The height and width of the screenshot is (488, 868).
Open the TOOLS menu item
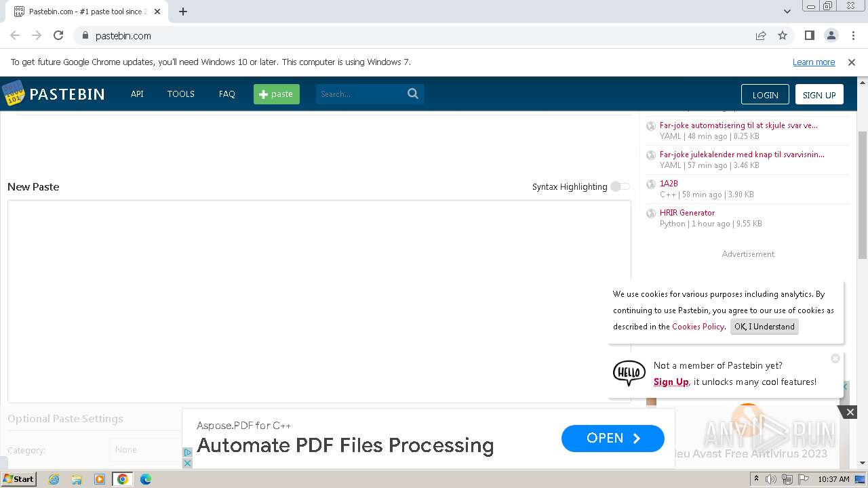(181, 94)
